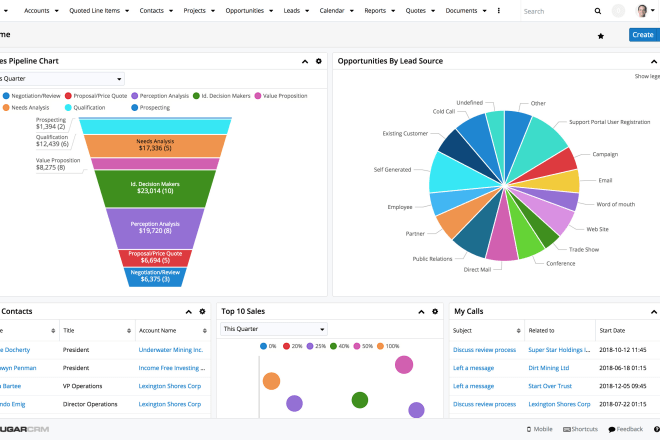This screenshot has height=440, width=660.
Task: Toggle the Needs Analysis legend item
Action: click(x=26, y=108)
